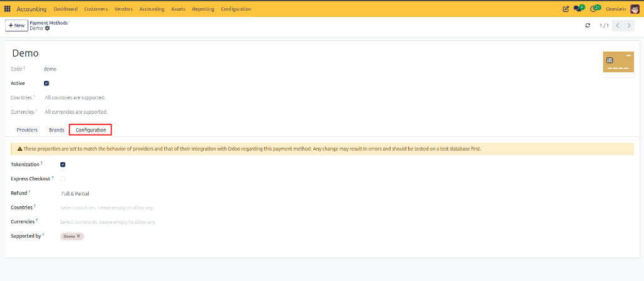Click the payment card image thumbnail
Viewport: 644px width, 281px height.
tap(618, 62)
